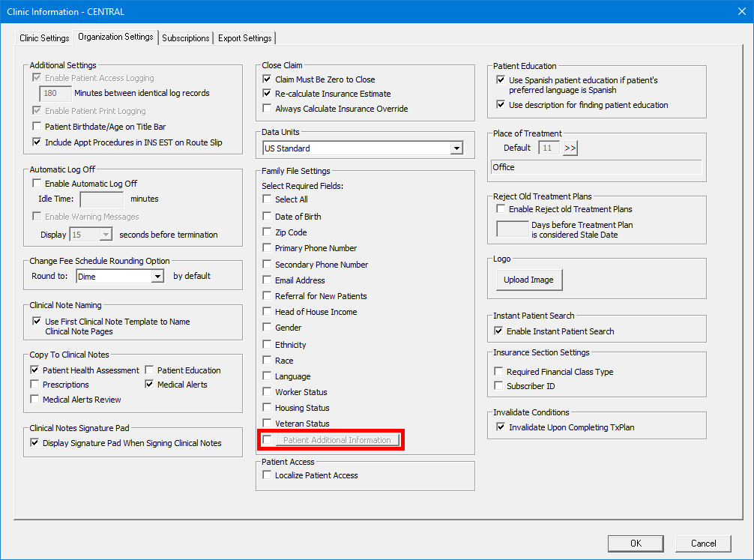Toggle Enable Instant Patient Search
Screen dimensions: 754x560
(x=499, y=331)
